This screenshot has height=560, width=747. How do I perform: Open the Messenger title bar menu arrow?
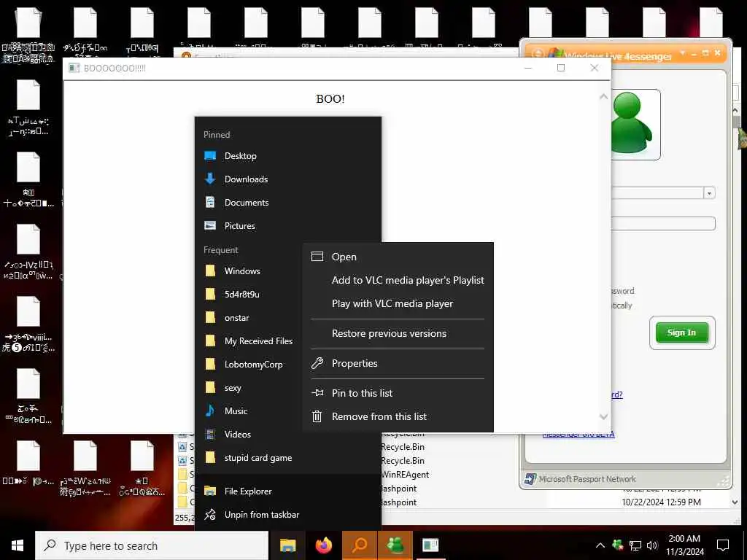point(683,52)
